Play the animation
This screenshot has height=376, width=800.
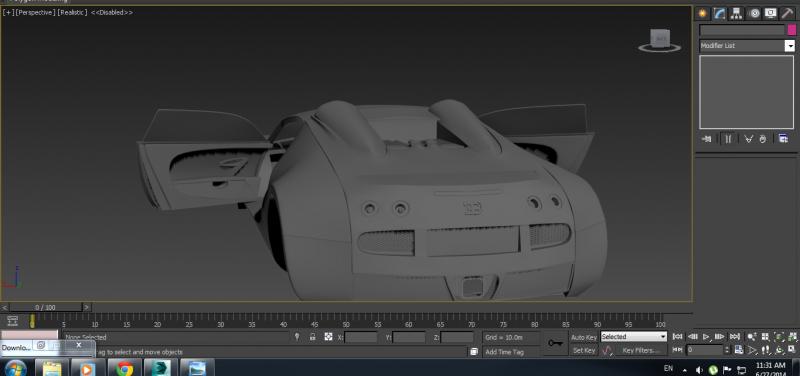coord(707,337)
